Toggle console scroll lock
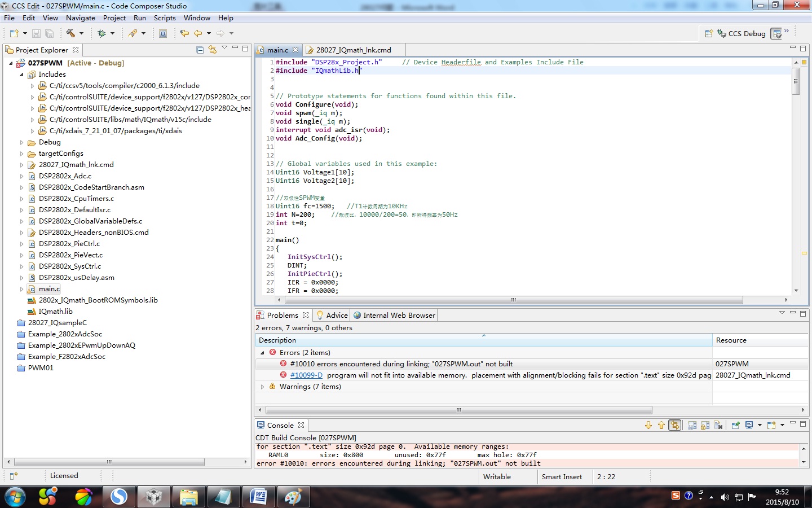The height and width of the screenshot is (508, 812). 705,425
